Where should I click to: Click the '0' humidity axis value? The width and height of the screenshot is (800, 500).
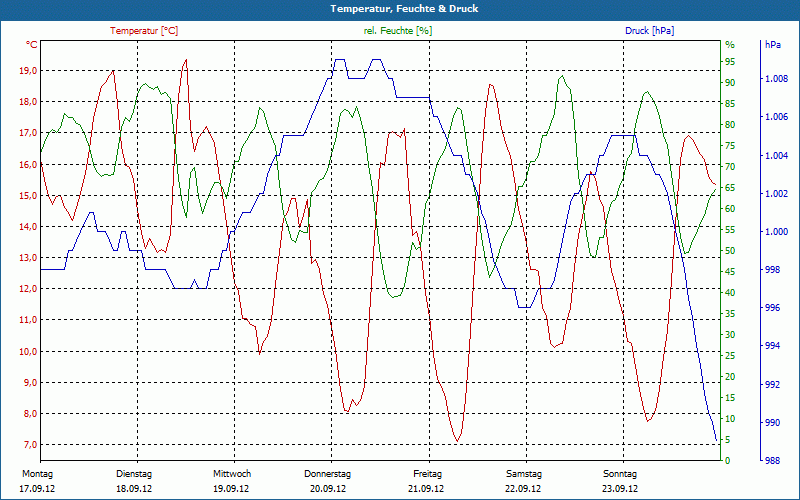(728, 461)
